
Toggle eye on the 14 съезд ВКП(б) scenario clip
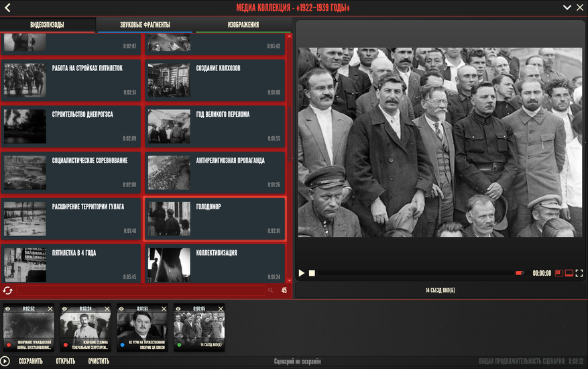(x=178, y=309)
